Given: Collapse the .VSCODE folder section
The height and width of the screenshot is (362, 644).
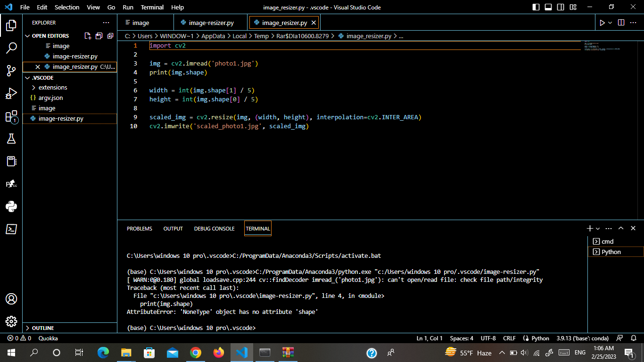Looking at the screenshot, I should pyautogui.click(x=42, y=78).
